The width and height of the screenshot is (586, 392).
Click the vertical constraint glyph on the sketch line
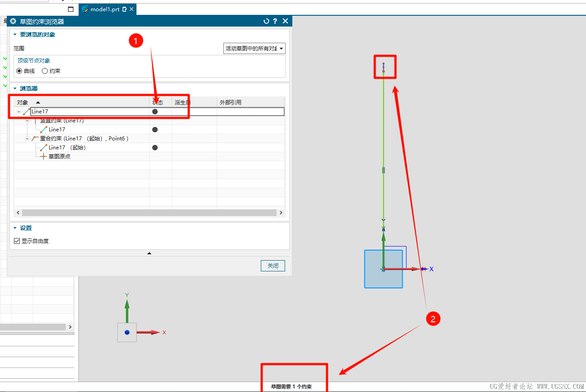coord(384,170)
